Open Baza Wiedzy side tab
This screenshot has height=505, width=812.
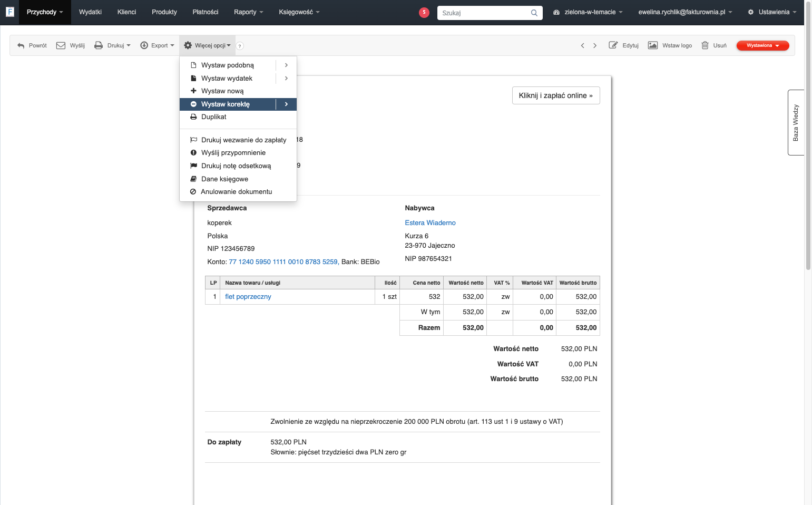click(x=796, y=122)
